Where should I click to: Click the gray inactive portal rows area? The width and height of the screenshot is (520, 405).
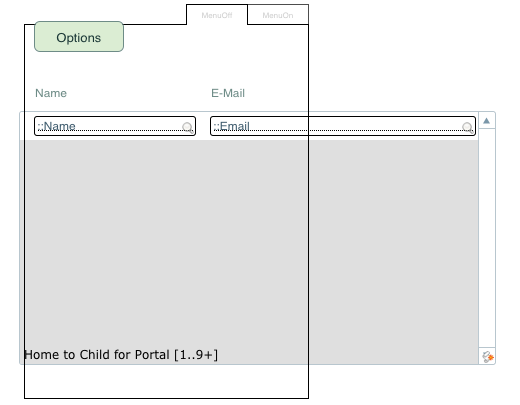[x=250, y=243]
